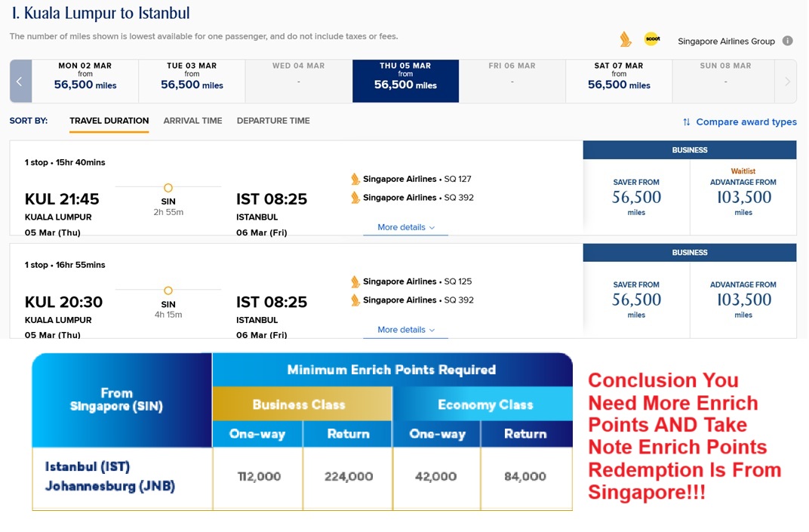Click the info icon beside Singapore Airlines Group
The height and width of the screenshot is (532, 809).
pyautogui.click(x=787, y=42)
